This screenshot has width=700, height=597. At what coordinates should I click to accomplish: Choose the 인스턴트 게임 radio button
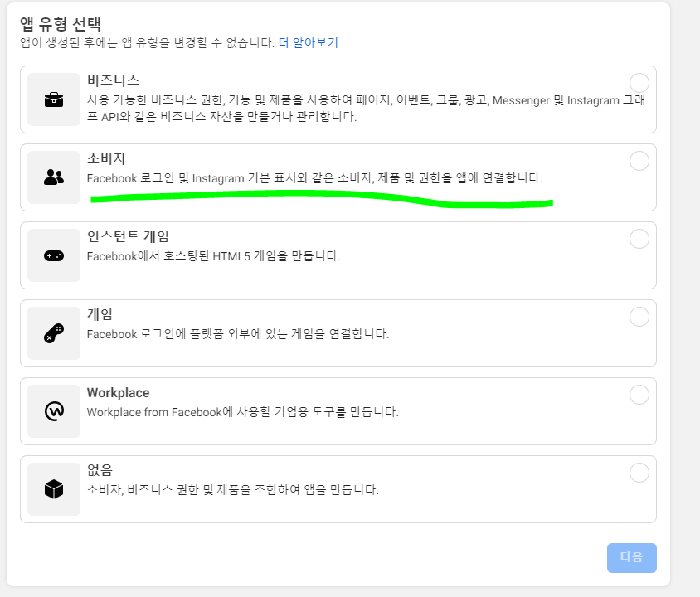coord(639,239)
